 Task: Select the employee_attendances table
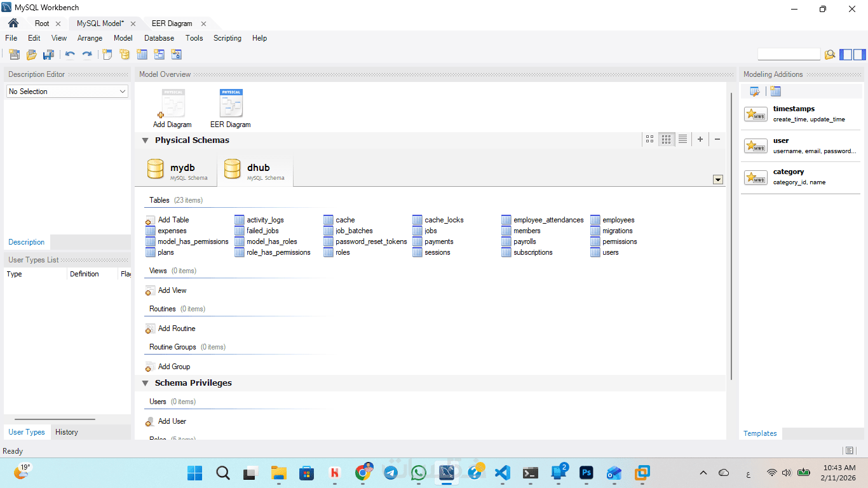point(542,220)
